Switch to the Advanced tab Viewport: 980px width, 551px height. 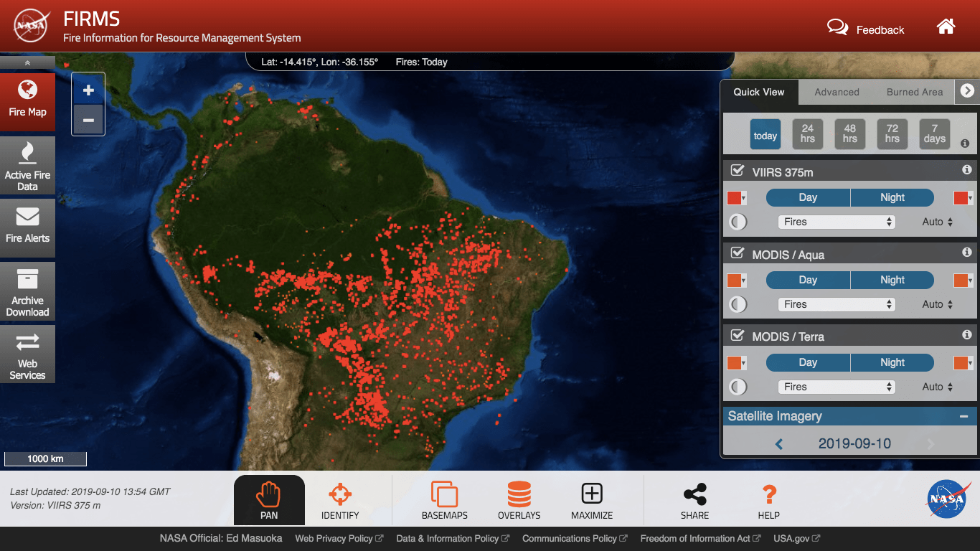pos(837,92)
